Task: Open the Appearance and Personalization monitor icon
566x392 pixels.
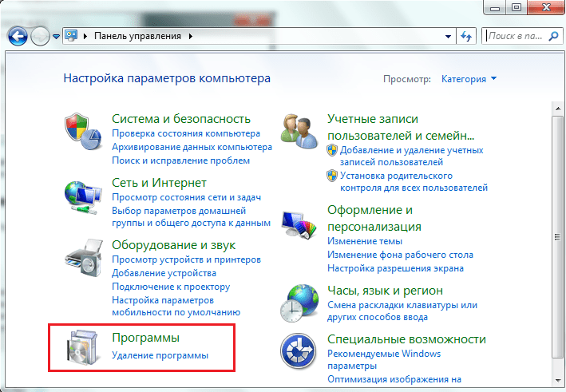Action: (299, 224)
